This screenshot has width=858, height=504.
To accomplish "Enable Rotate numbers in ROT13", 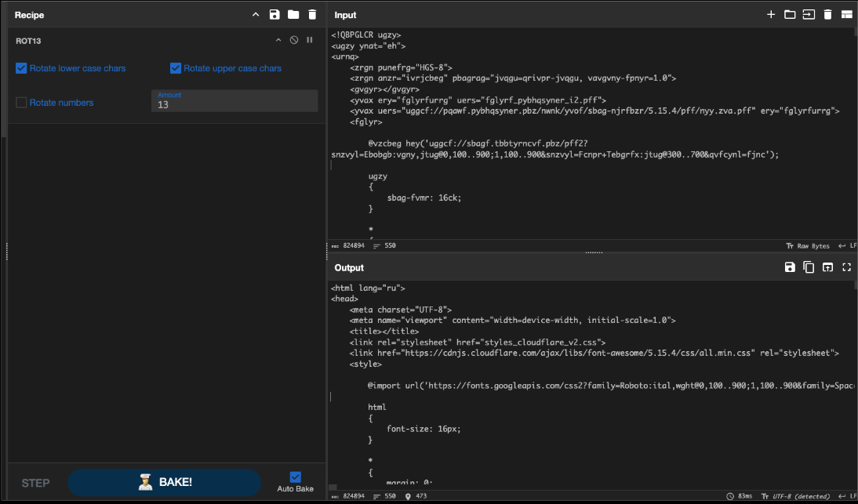I will tap(20, 103).
